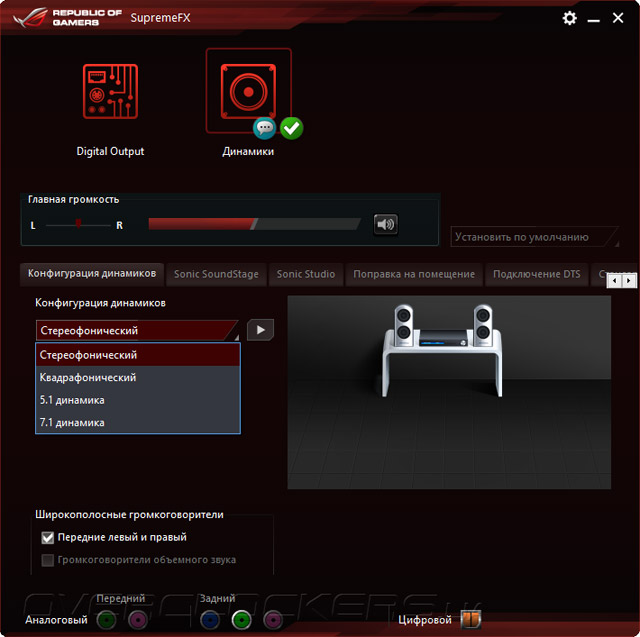Switch to the Конфигурация динамиков tab

[92, 273]
